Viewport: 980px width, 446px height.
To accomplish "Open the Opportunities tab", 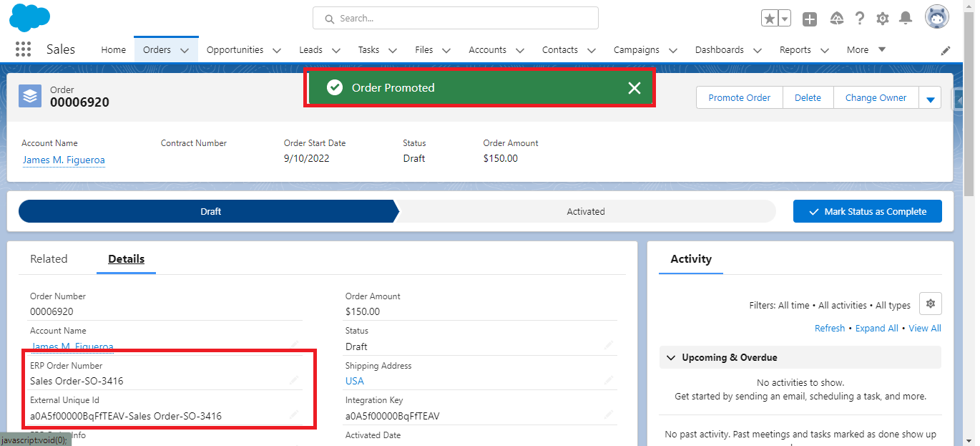I will click(235, 49).
